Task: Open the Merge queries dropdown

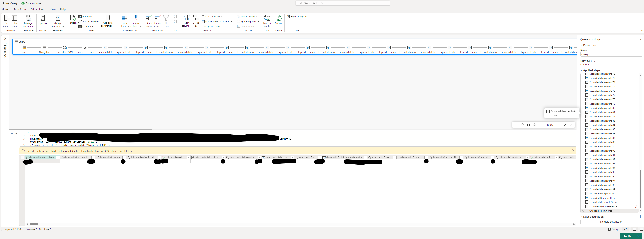Action: [x=247, y=17]
